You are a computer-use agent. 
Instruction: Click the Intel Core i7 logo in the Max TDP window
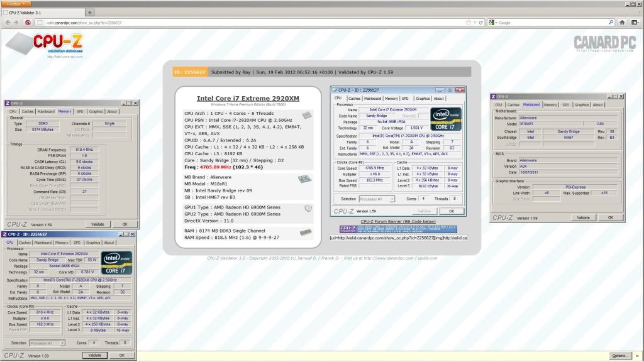(116, 263)
